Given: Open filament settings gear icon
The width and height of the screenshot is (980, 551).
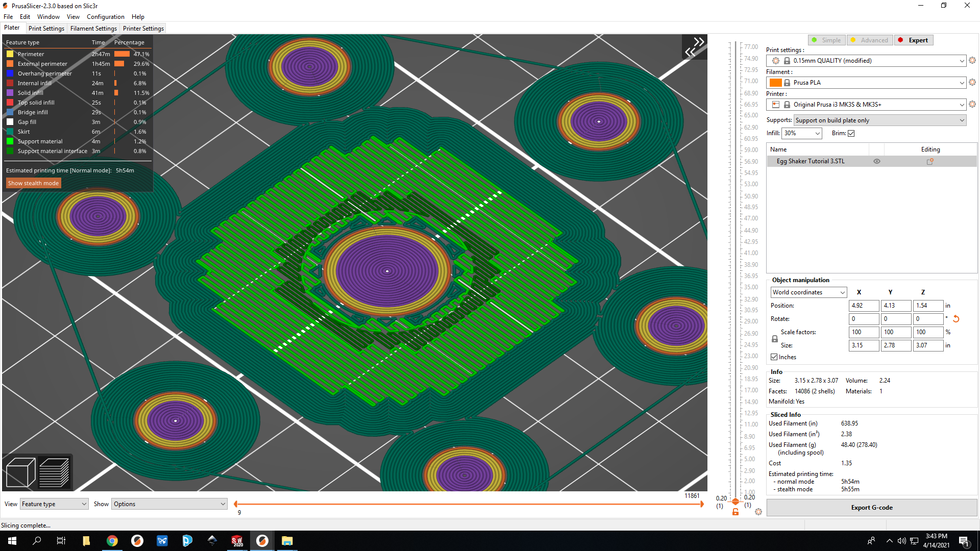Looking at the screenshot, I should [972, 82].
